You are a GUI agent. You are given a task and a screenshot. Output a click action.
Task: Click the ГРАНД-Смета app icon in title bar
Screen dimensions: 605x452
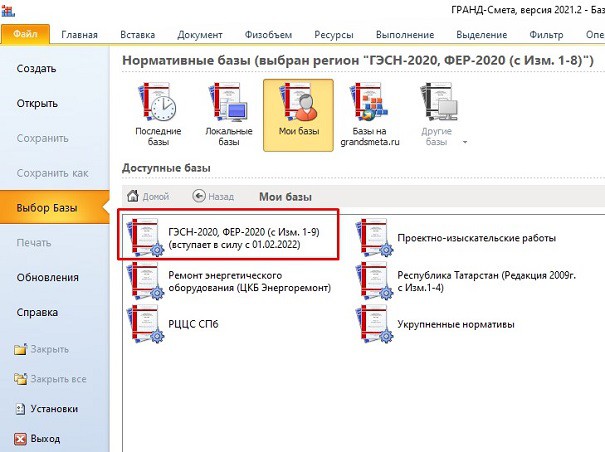pos(8,10)
